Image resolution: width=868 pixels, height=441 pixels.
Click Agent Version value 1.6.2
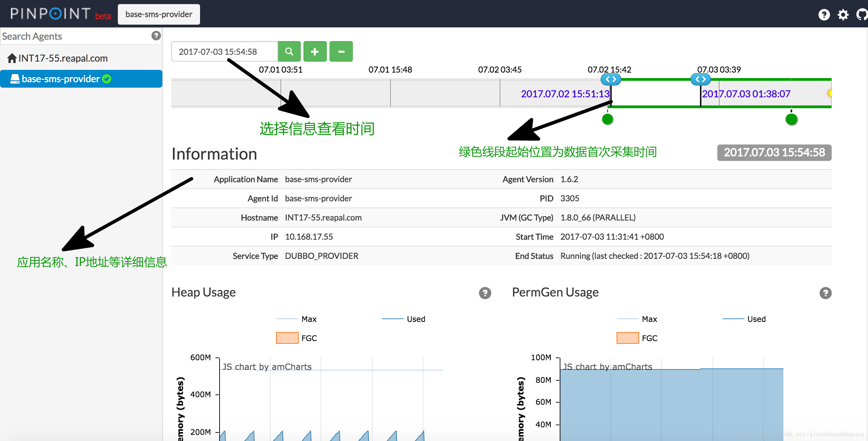pos(569,179)
